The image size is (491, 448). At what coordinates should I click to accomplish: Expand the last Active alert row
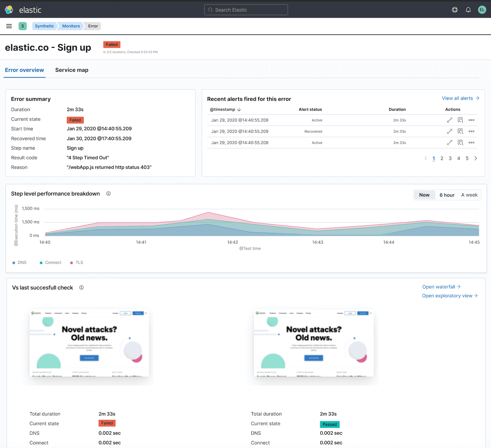coord(450,143)
